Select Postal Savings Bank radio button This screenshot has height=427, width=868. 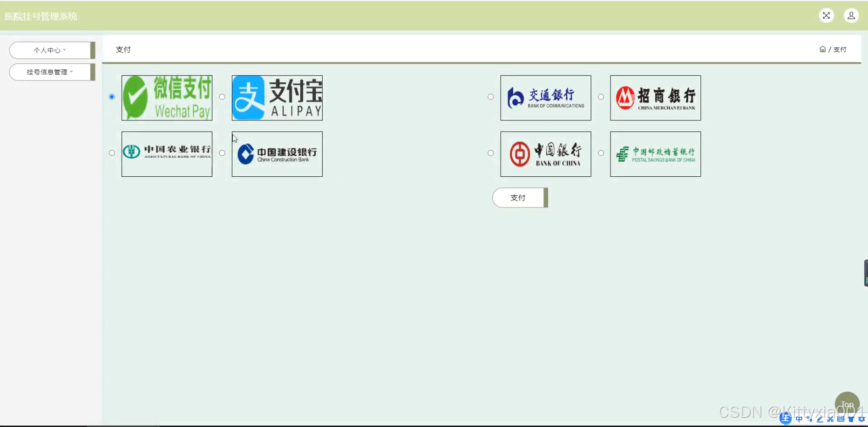click(601, 153)
